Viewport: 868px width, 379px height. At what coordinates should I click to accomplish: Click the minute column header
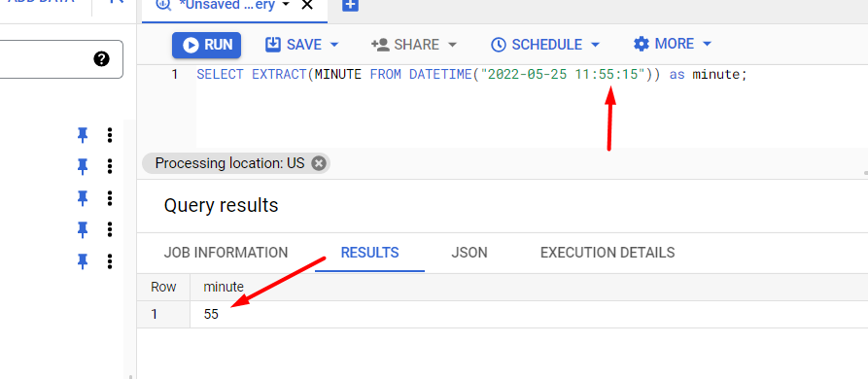[224, 287]
